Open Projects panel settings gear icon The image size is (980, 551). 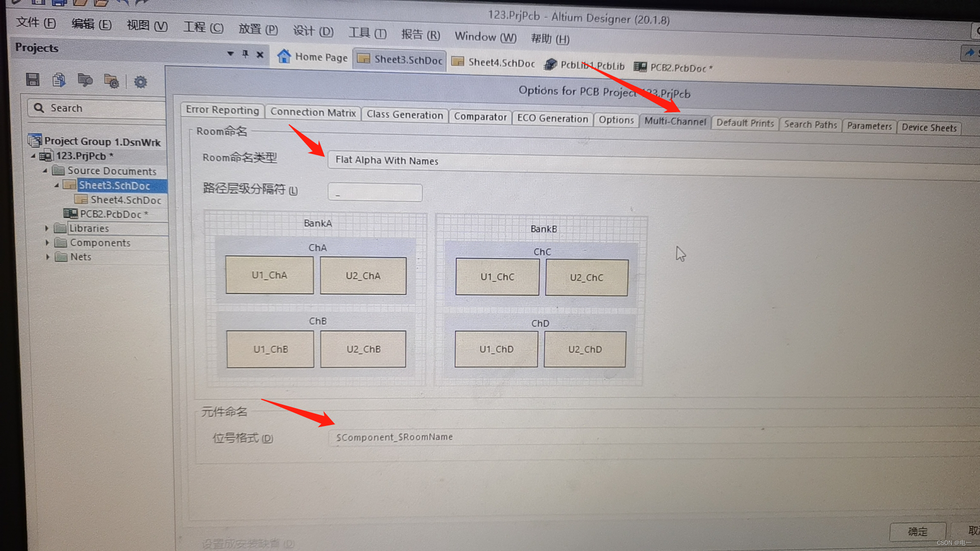click(140, 82)
